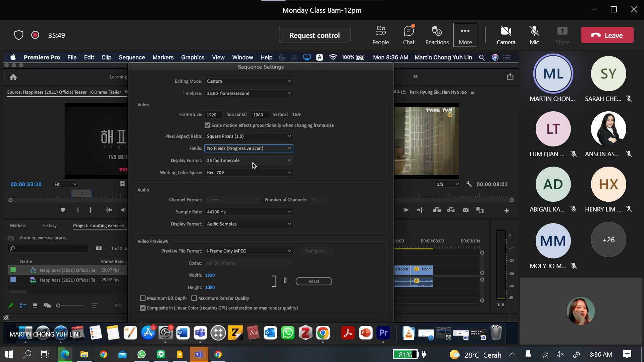
Task: Click the Reset button in Video Previews
Action: (314, 281)
